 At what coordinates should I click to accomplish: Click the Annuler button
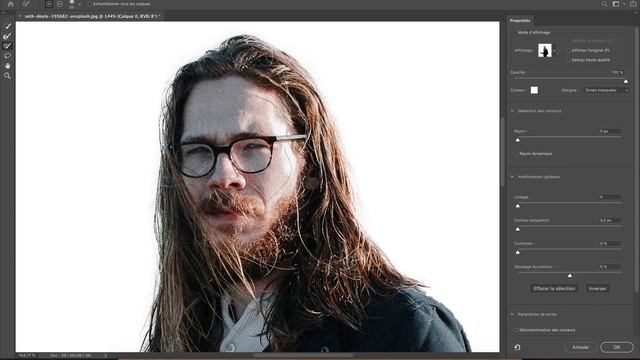(580, 347)
